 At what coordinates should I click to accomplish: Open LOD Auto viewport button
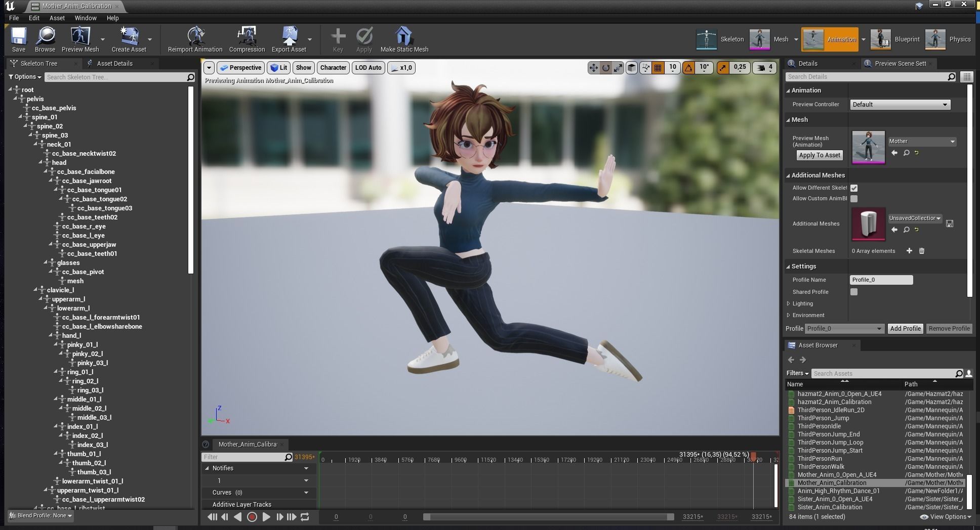coord(368,67)
